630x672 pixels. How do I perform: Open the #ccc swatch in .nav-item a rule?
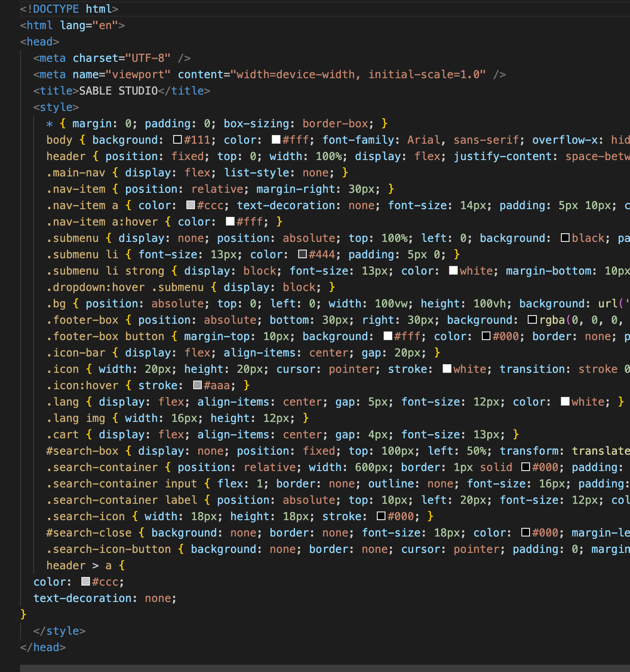[x=191, y=205]
